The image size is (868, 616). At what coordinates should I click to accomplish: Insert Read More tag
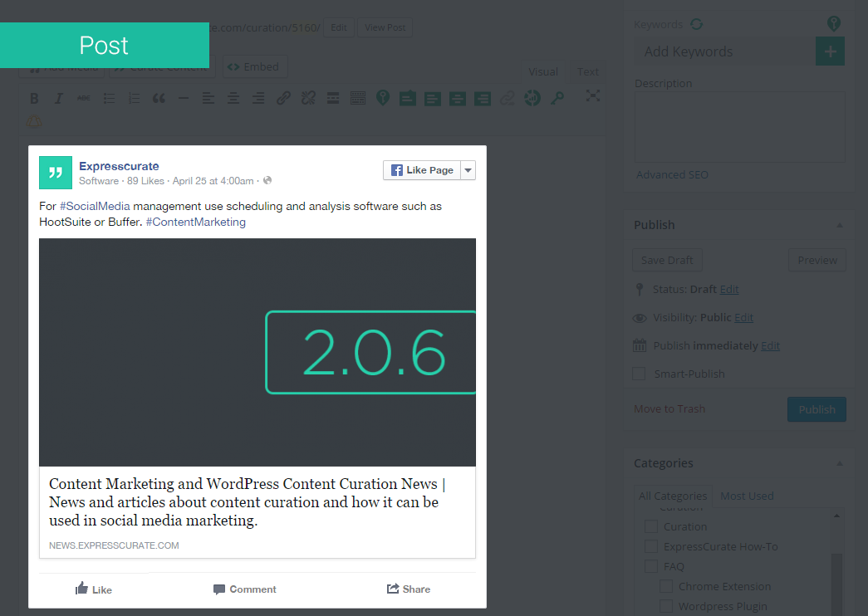coord(333,99)
